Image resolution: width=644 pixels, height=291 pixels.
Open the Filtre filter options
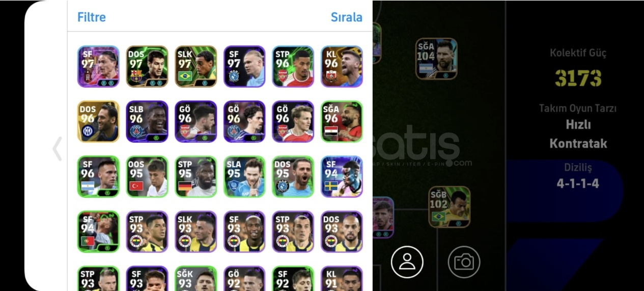coord(92,17)
